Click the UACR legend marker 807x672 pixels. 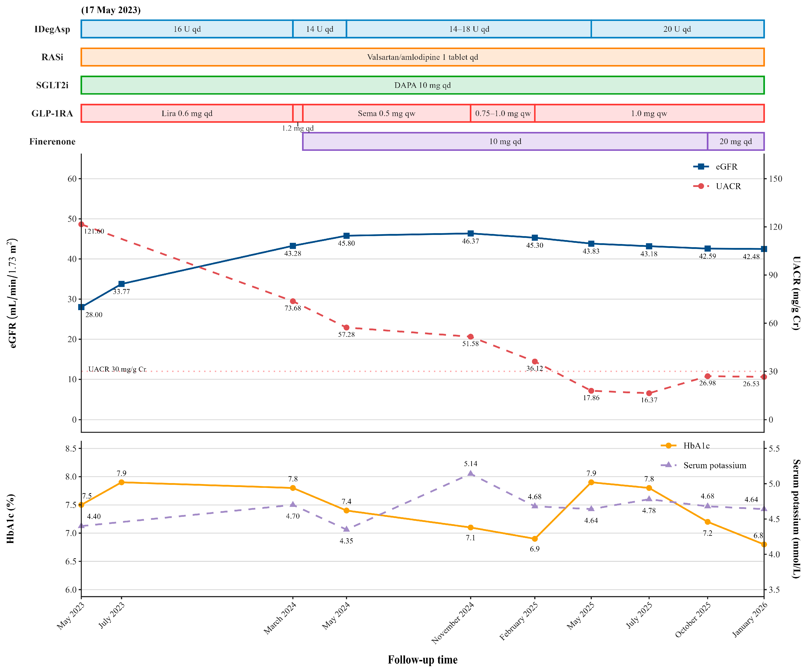701,186
